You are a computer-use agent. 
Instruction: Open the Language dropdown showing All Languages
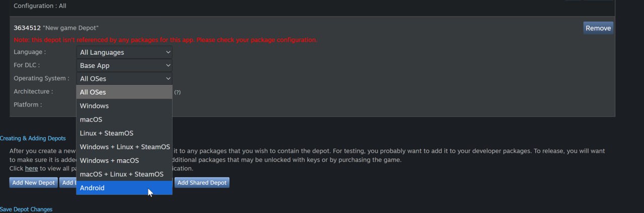pyautogui.click(x=125, y=52)
